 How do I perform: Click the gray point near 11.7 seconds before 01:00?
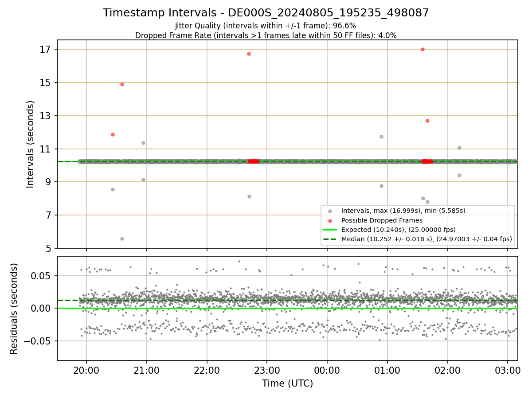(381, 137)
